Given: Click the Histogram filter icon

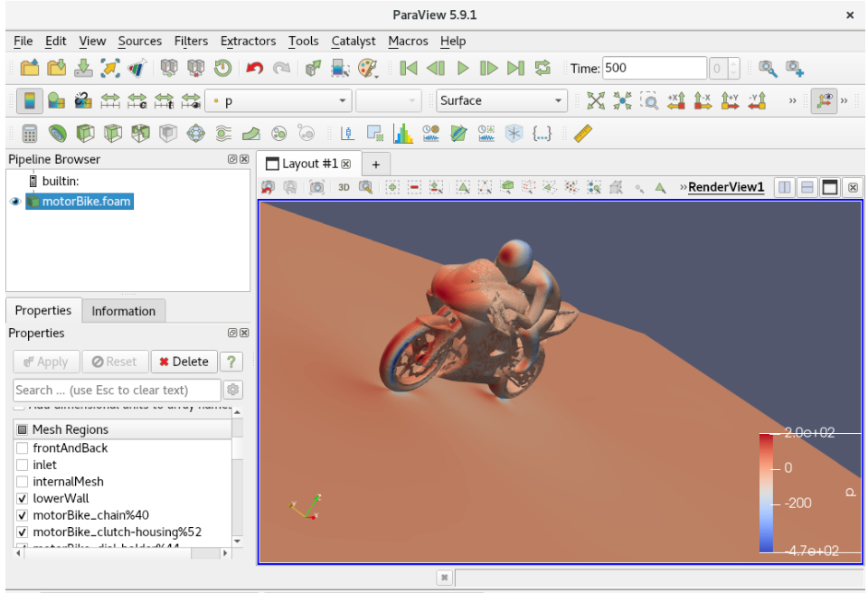Looking at the screenshot, I should tap(403, 134).
